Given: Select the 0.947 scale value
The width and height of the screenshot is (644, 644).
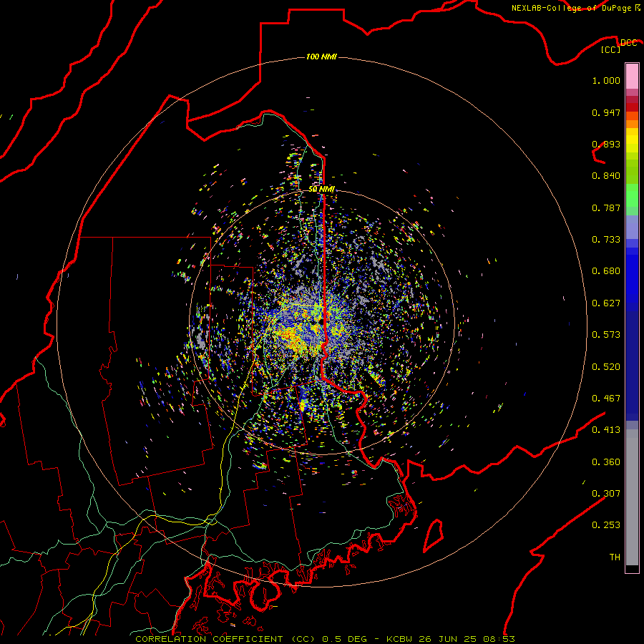Looking at the screenshot, I should click(x=606, y=112).
